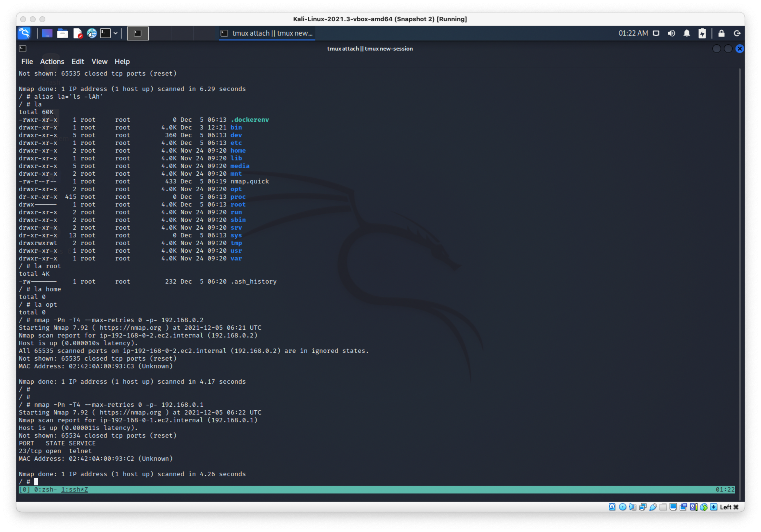Open the terminal window menu icon
761x532 pixels.
pos(23,49)
